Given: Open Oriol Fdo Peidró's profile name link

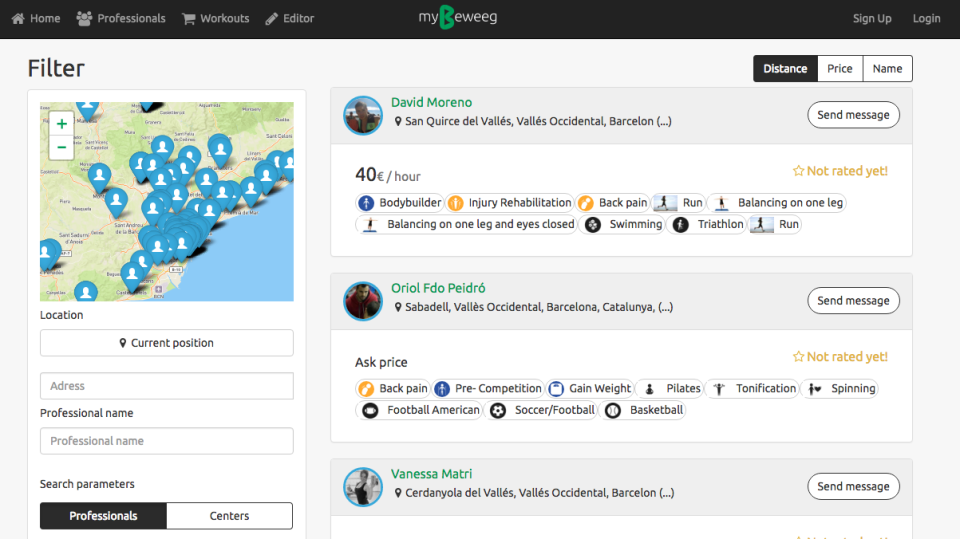Looking at the screenshot, I should [438, 288].
